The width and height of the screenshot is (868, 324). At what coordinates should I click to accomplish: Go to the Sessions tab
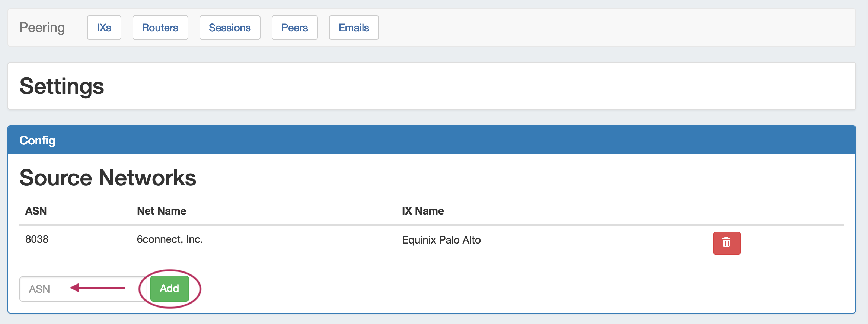click(230, 28)
